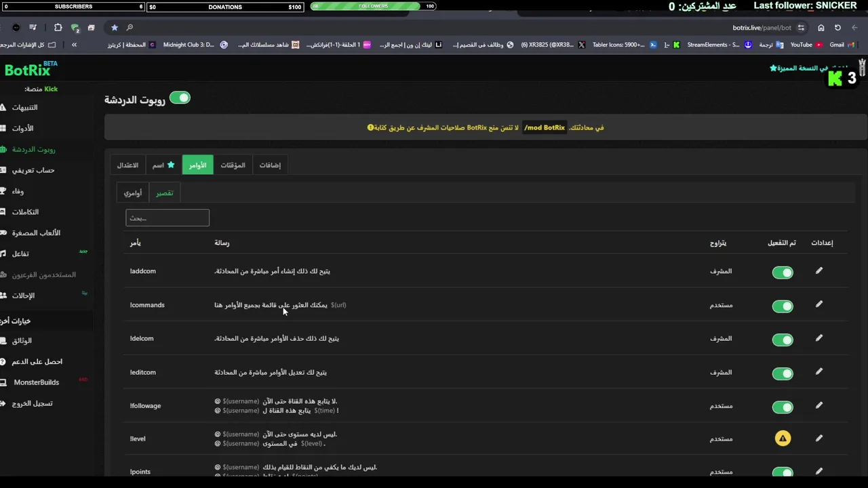Select the تقصير sub-tab
Screen dimensions: 868x488
pos(165,193)
